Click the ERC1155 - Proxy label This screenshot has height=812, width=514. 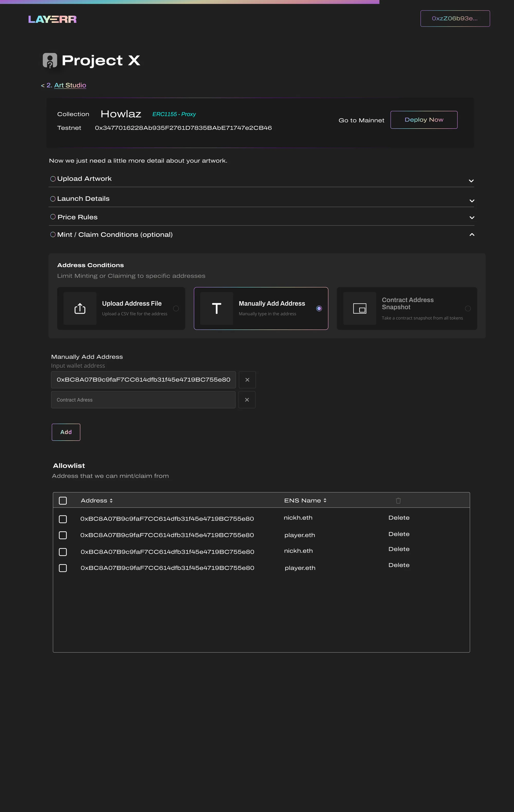[x=174, y=114]
